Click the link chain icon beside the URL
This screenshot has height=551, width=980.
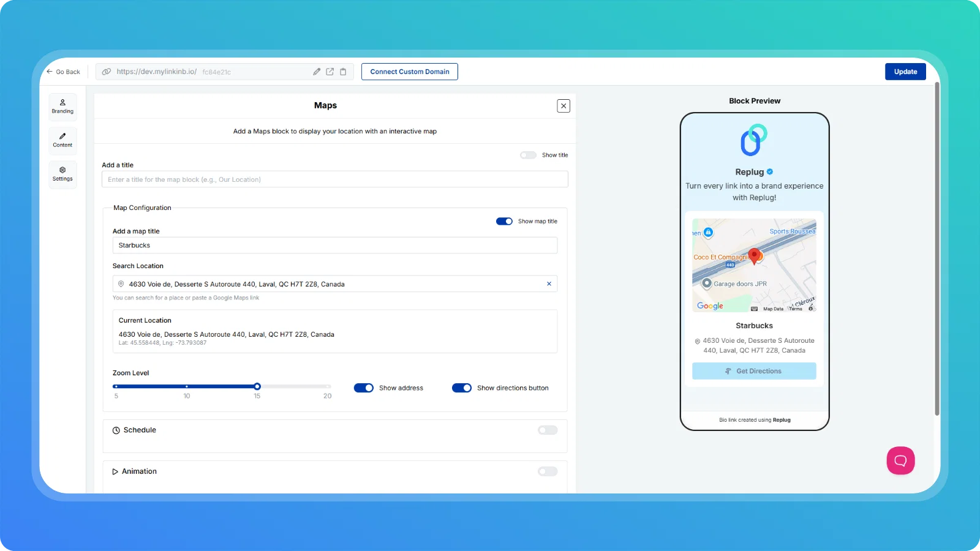pos(107,72)
